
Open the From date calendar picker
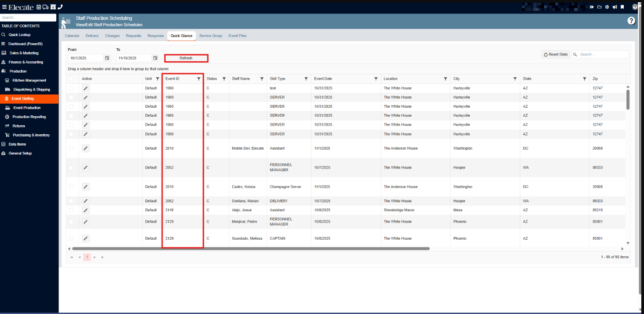click(107, 58)
